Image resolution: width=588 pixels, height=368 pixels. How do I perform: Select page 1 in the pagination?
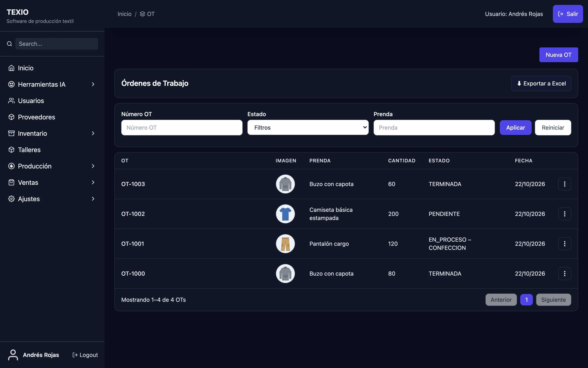tap(526, 300)
